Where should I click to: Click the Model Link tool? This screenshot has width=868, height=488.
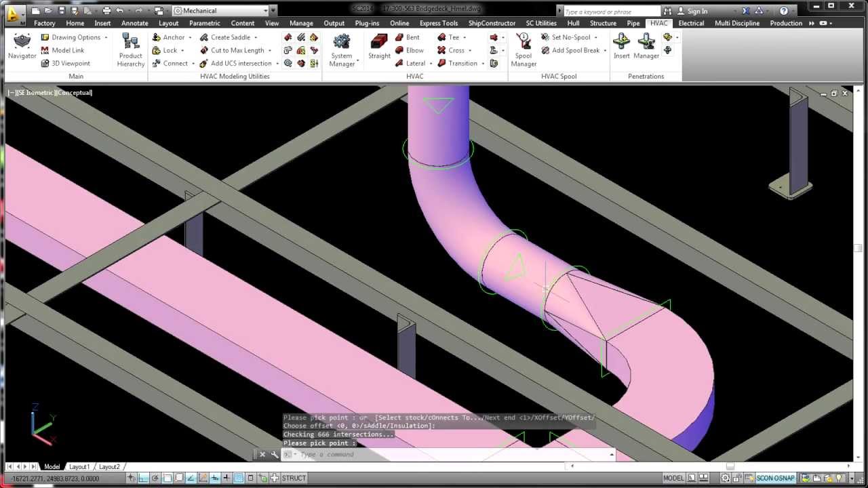62,50
